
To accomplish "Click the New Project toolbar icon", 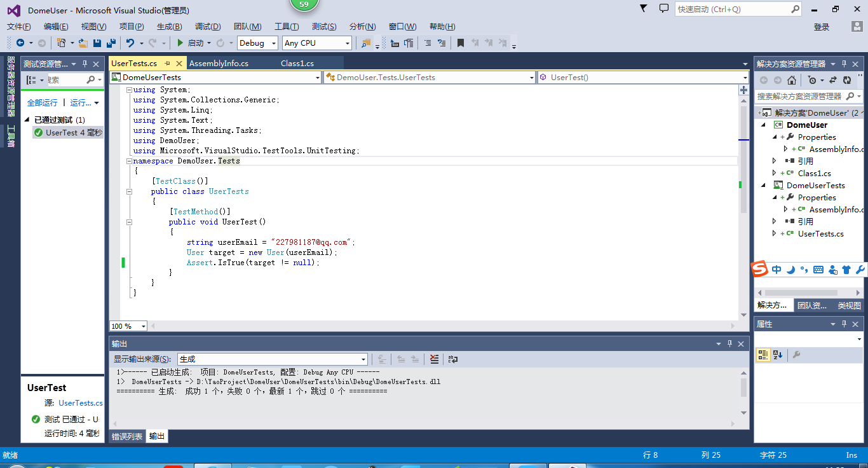I will point(61,43).
